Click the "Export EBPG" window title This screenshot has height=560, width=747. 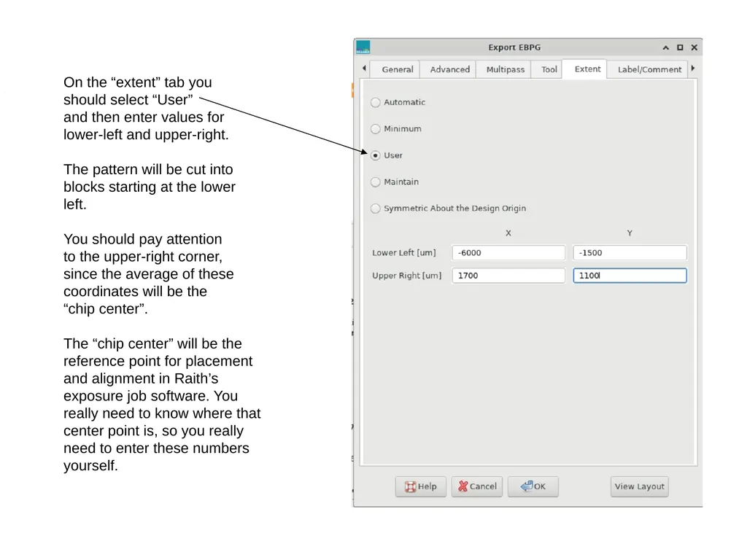click(514, 47)
